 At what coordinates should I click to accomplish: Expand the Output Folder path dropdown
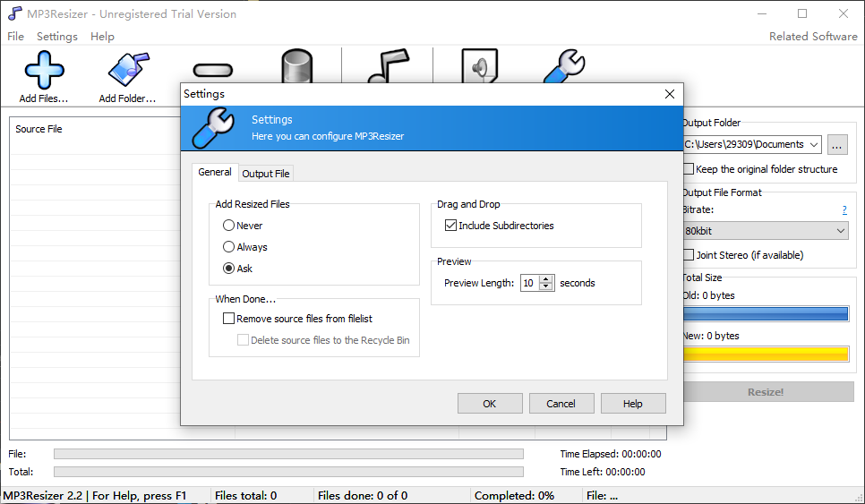[x=814, y=144]
